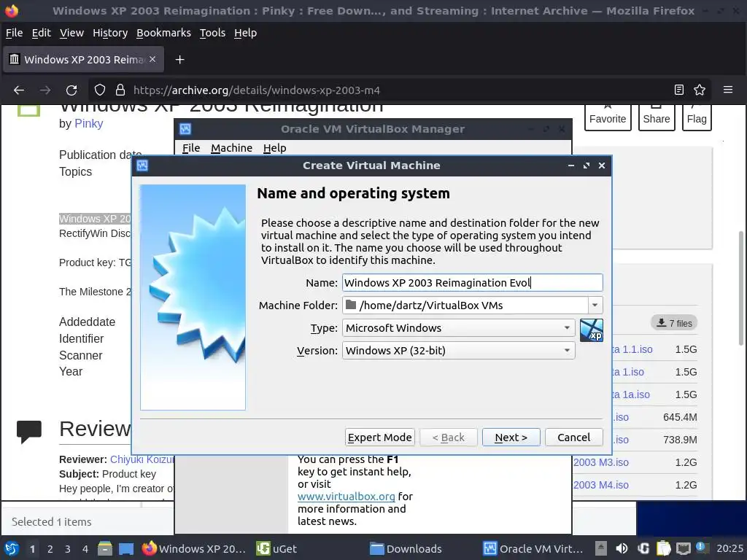Open a new Firefox tab

[179, 60]
